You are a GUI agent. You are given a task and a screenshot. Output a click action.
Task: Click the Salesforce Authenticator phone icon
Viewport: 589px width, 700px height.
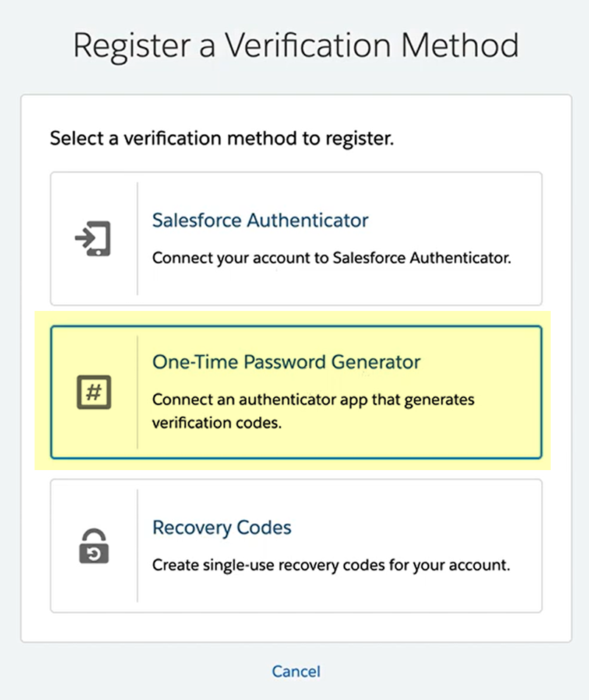pos(94,239)
